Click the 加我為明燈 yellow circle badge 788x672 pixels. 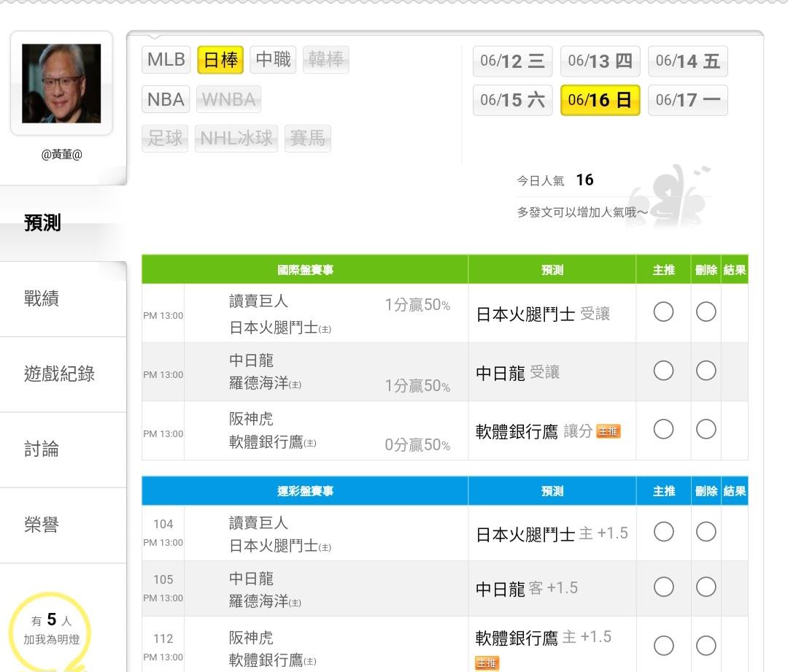[x=51, y=630]
